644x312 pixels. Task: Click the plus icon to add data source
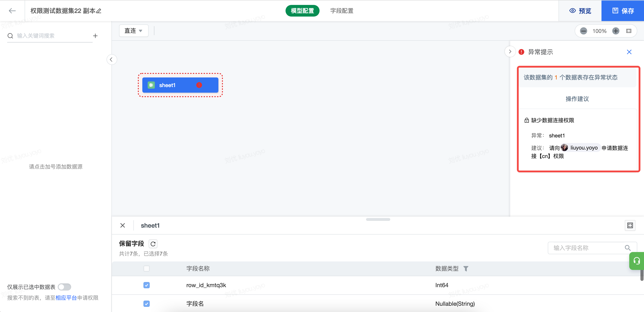[x=95, y=36]
